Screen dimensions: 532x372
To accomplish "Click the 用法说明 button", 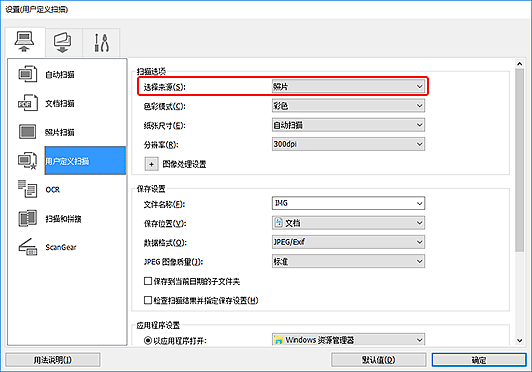I will pyautogui.click(x=53, y=360).
